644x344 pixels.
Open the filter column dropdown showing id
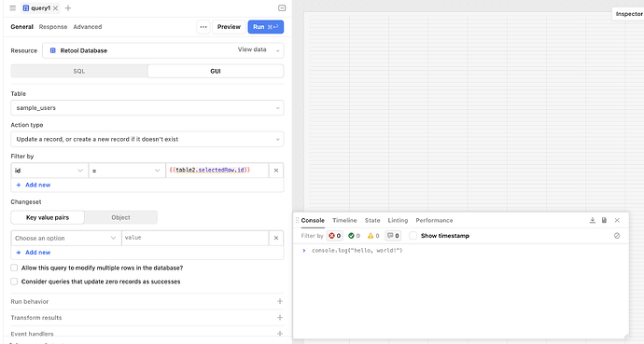coord(49,171)
